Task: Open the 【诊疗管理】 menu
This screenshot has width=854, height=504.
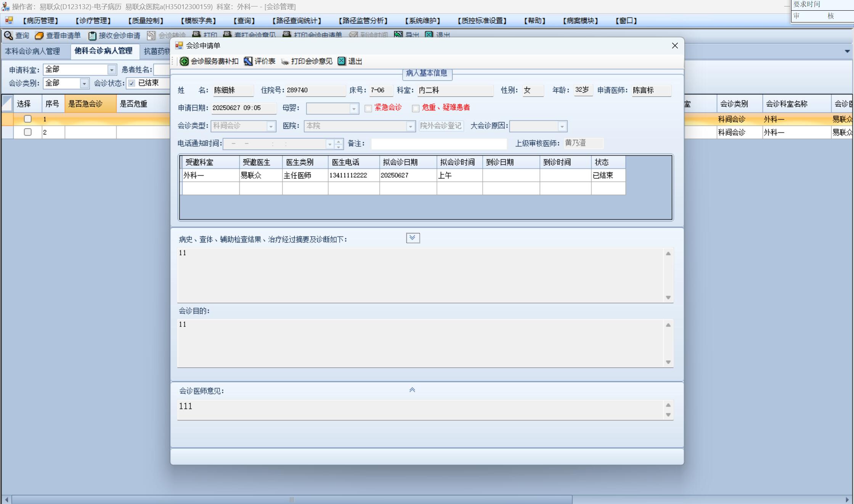Action: coord(93,21)
